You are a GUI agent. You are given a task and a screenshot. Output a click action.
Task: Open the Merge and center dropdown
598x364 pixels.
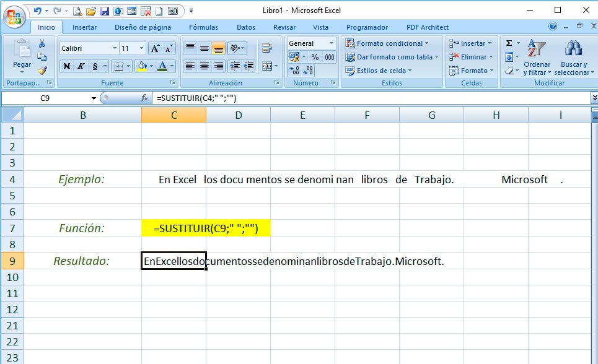[x=276, y=66]
